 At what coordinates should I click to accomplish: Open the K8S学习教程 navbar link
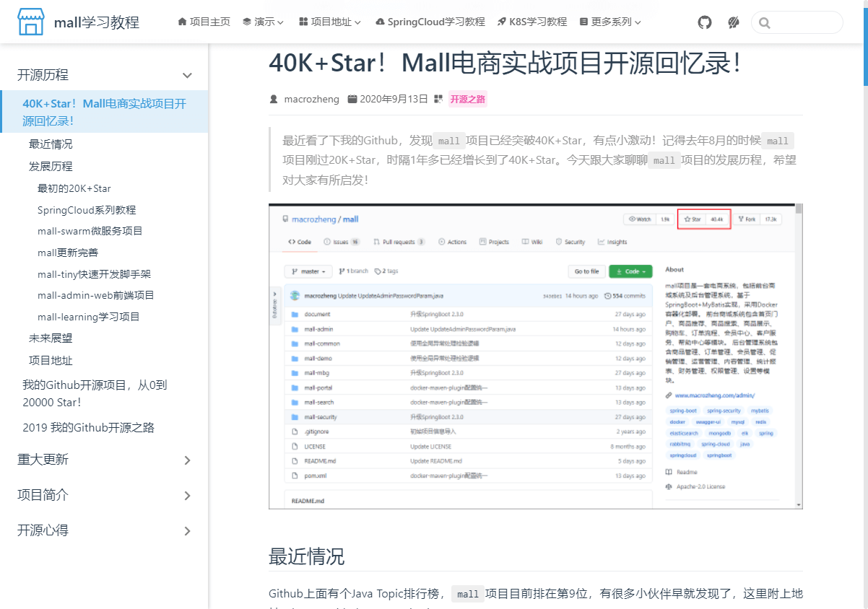coord(532,22)
